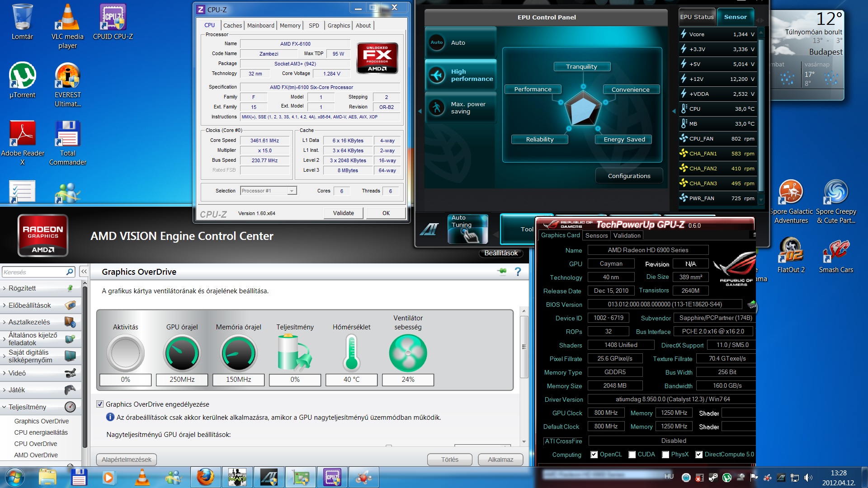Open the Windows Start button

tap(14, 477)
